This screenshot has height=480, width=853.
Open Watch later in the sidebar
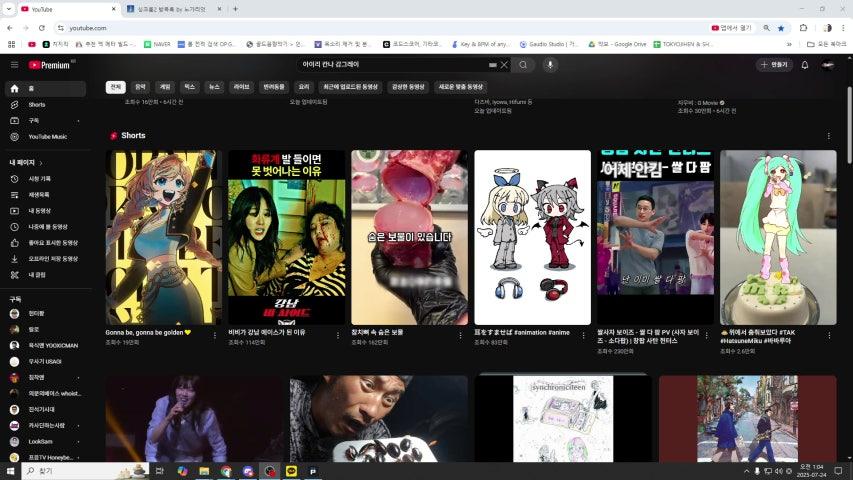(x=46, y=226)
